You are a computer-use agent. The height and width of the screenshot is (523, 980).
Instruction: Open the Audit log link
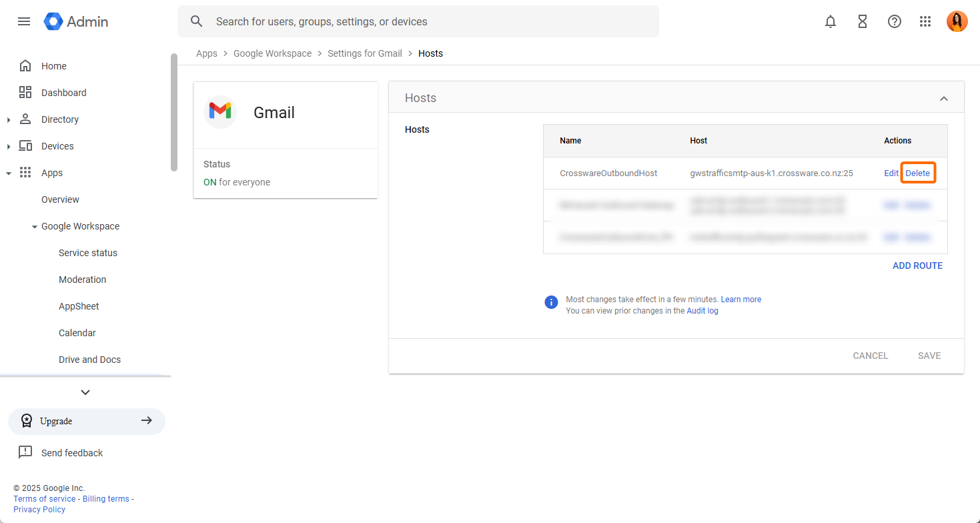click(702, 311)
